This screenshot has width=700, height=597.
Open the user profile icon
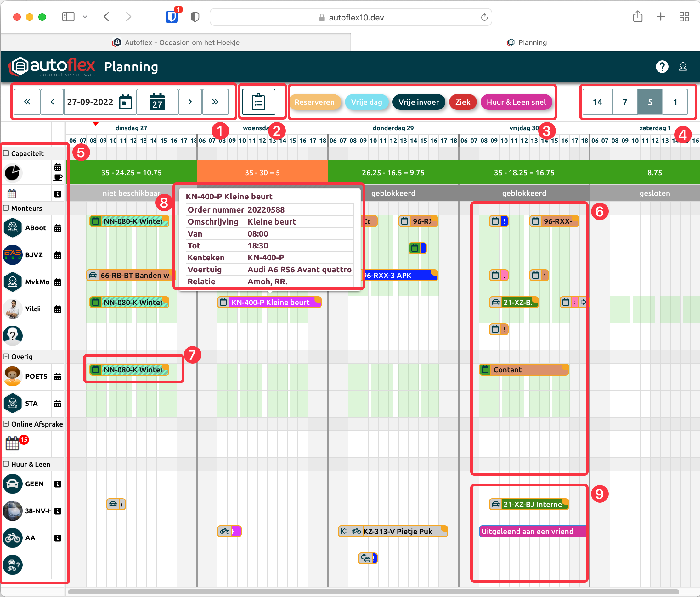[683, 67]
